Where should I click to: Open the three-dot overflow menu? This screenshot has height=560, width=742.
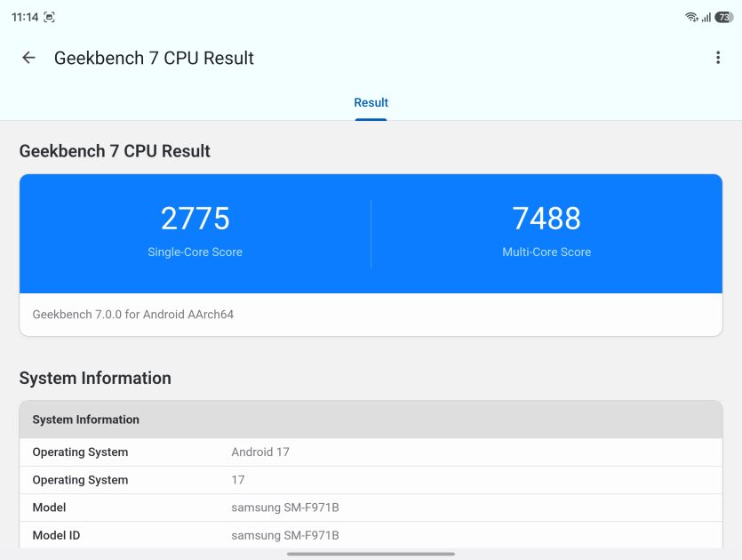click(x=718, y=58)
